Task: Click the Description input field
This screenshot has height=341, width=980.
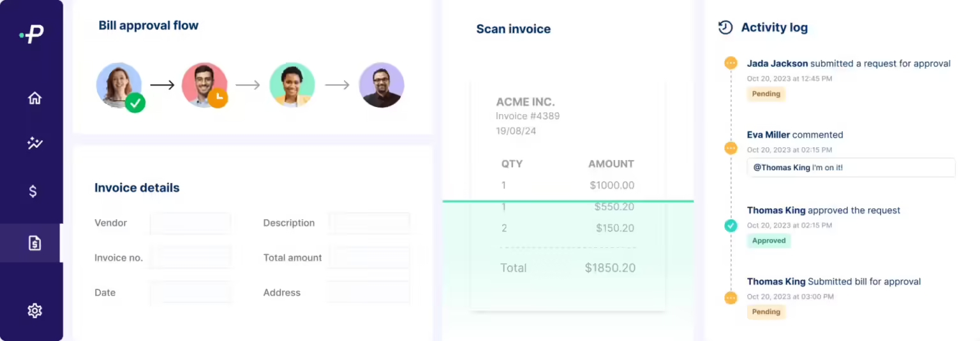Action: (369, 223)
